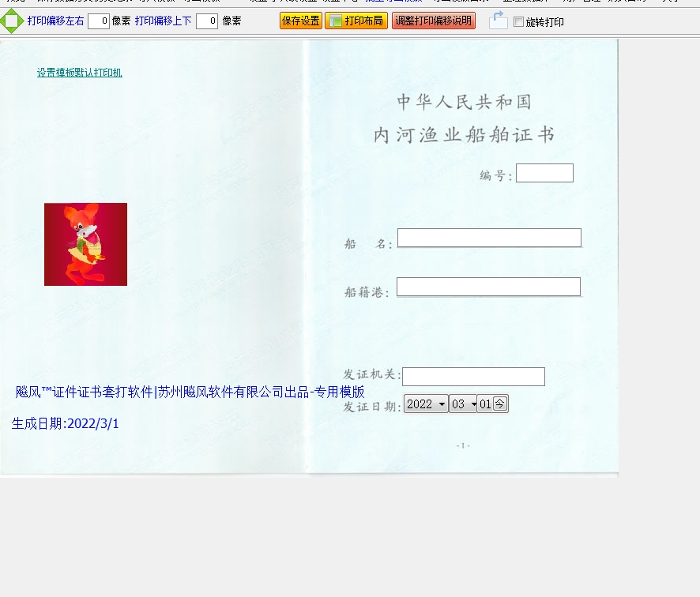Click the 调整打印偏移说明 button

click(433, 21)
